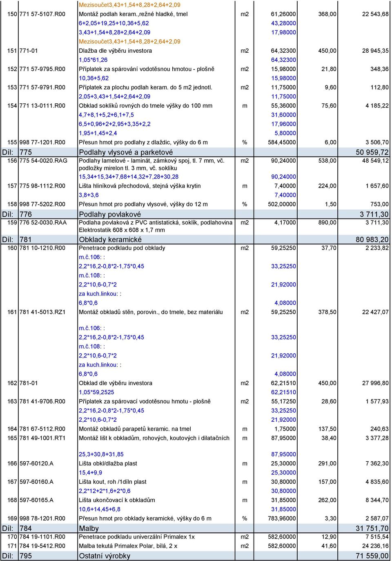The height and width of the screenshot is (561, 392).
Task: Select 'Příplatek za spárovací vodotěsnou hmotu - plošně'
Action: [145, 402]
